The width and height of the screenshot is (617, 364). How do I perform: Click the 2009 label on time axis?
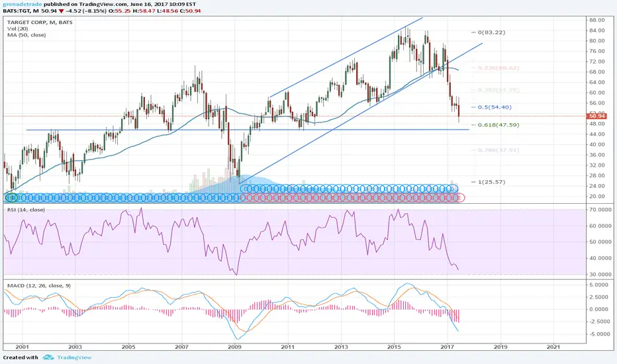tap(234, 347)
